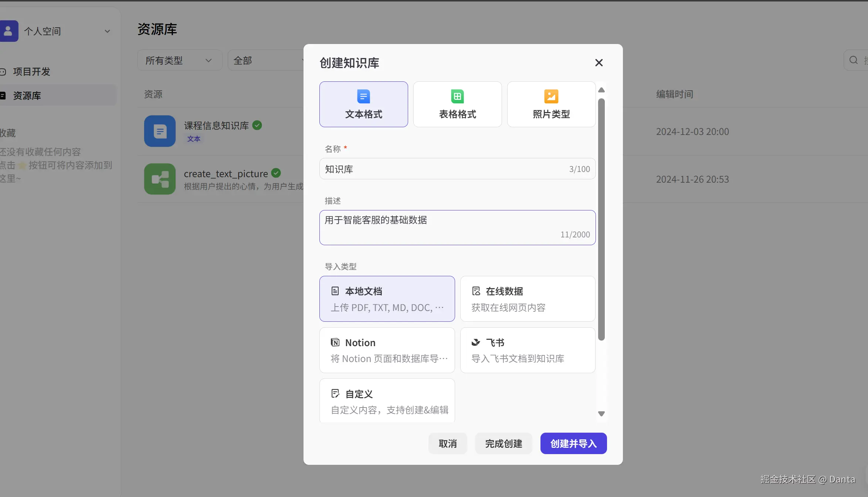Viewport: 868px width, 497px height.
Task: Click the 取消 button
Action: (447, 443)
